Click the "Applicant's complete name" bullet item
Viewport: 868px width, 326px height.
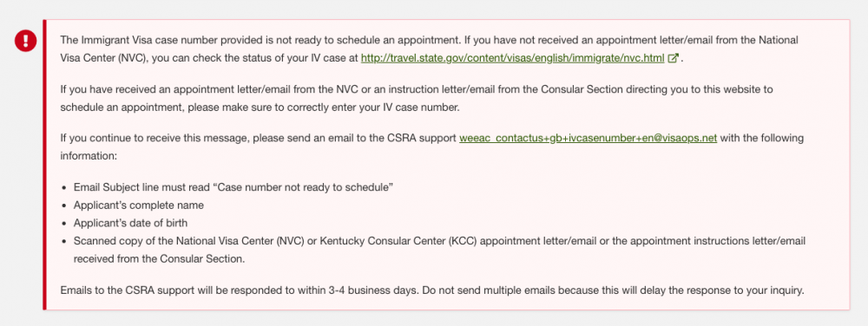pyautogui.click(x=138, y=205)
